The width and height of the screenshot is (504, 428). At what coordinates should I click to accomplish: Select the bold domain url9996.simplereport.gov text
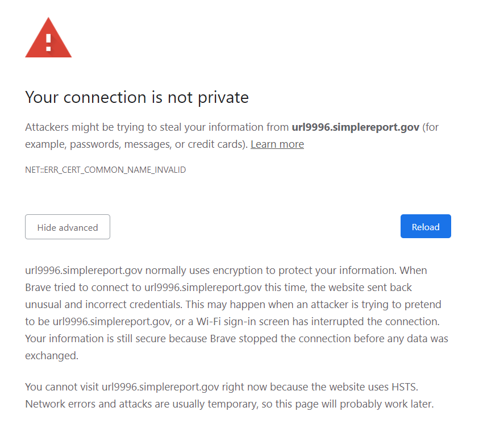click(x=354, y=127)
